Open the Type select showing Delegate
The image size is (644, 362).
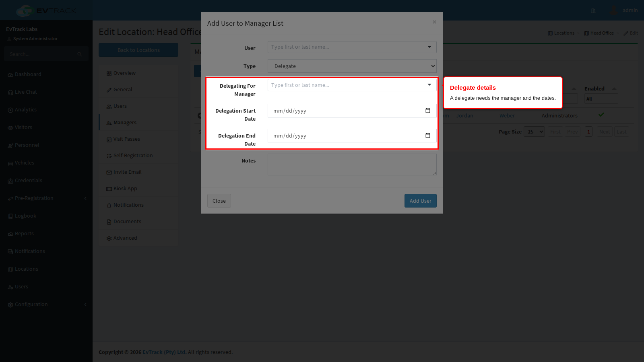point(352,66)
